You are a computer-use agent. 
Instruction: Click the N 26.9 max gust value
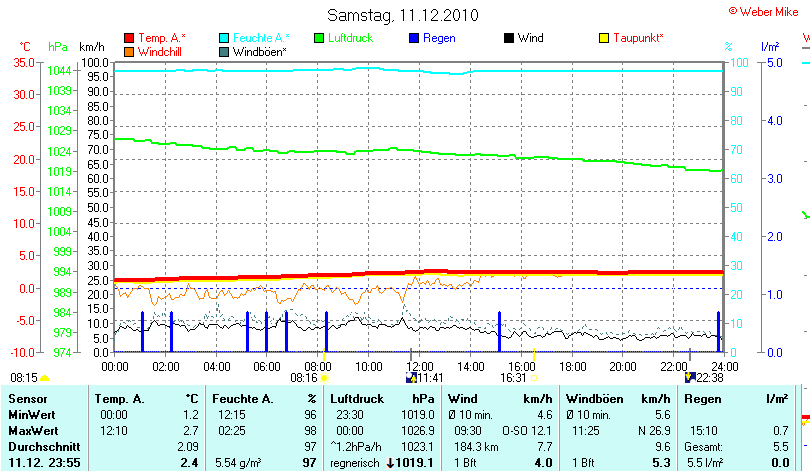point(655,431)
